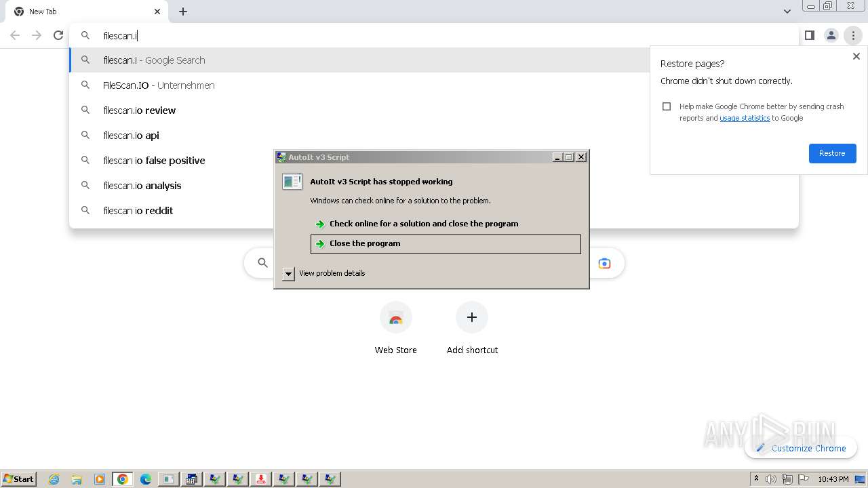The image size is (868, 488).
Task: Switch to Chrome via its taskbar icon
Action: (123, 479)
